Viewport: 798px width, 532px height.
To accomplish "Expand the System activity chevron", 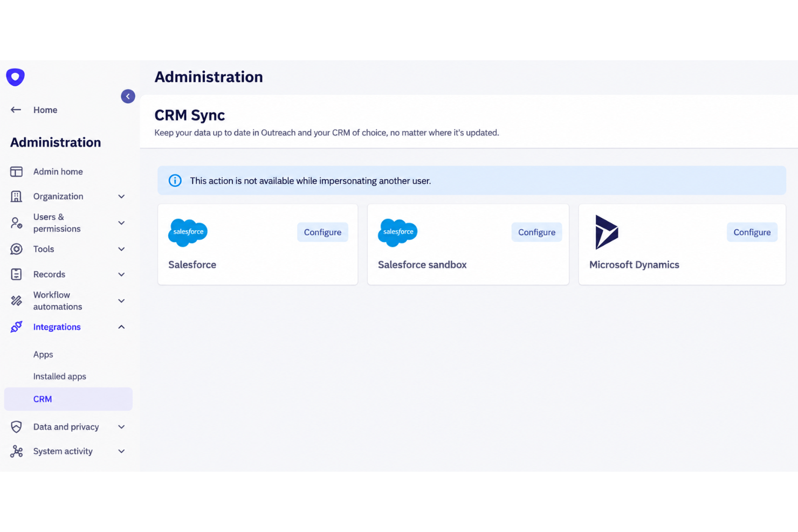I will 121,451.
